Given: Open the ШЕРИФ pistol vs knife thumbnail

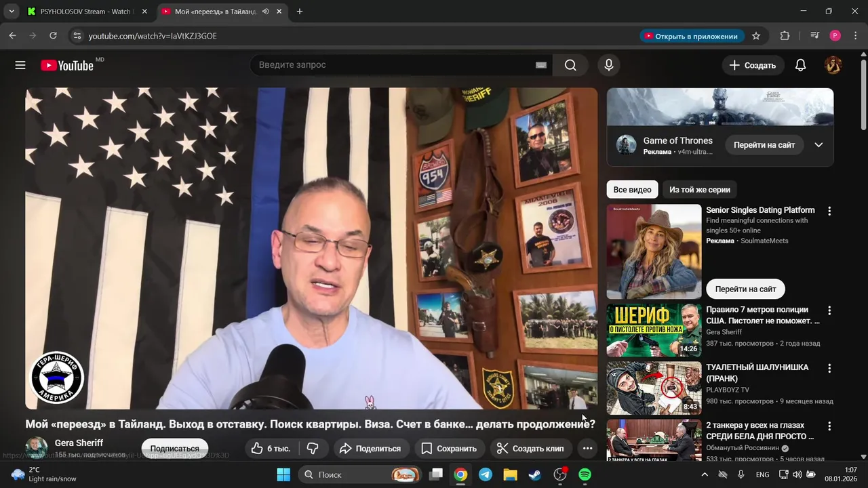Looking at the screenshot, I should coord(654,330).
